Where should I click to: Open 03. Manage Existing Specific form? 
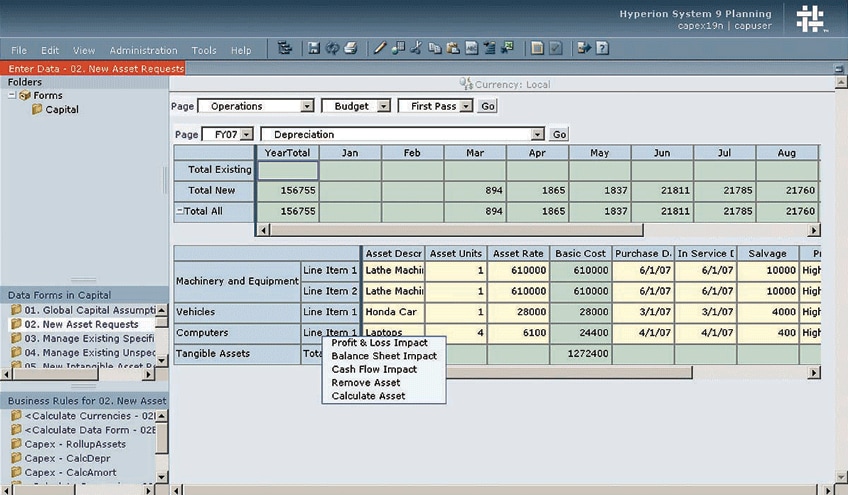pyautogui.click(x=89, y=338)
